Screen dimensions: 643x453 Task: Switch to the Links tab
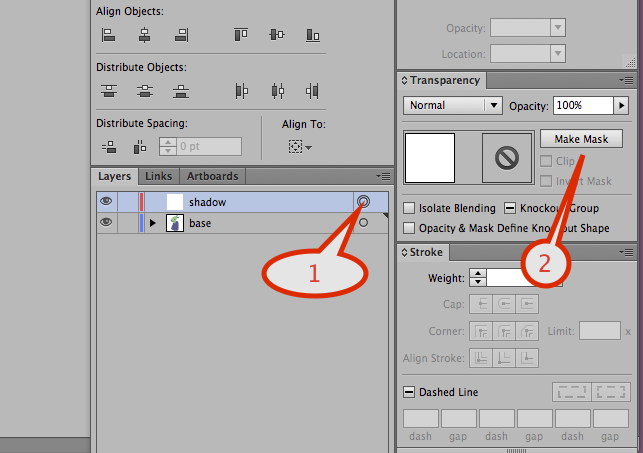tap(158, 177)
